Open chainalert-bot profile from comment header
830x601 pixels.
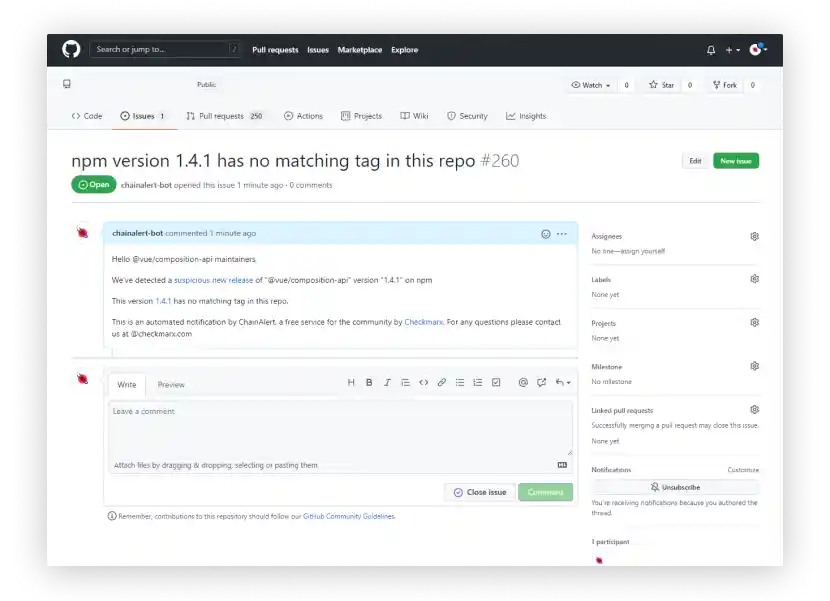tap(138, 233)
